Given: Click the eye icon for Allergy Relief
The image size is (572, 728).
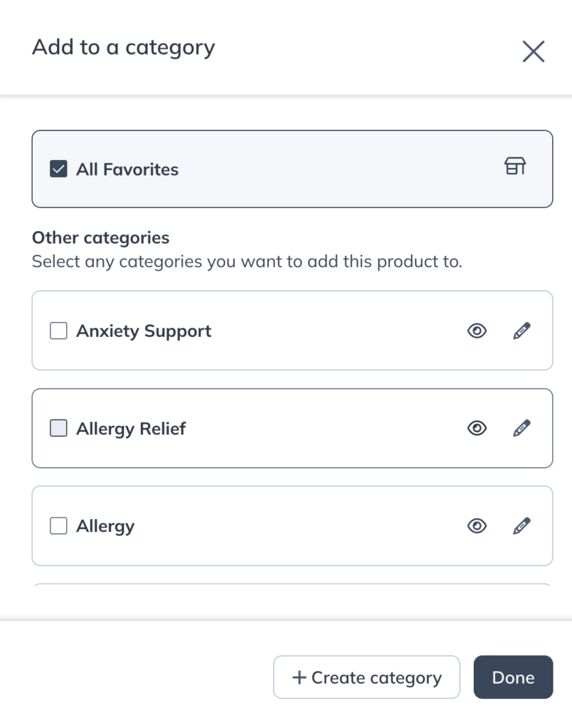Looking at the screenshot, I should tap(477, 428).
